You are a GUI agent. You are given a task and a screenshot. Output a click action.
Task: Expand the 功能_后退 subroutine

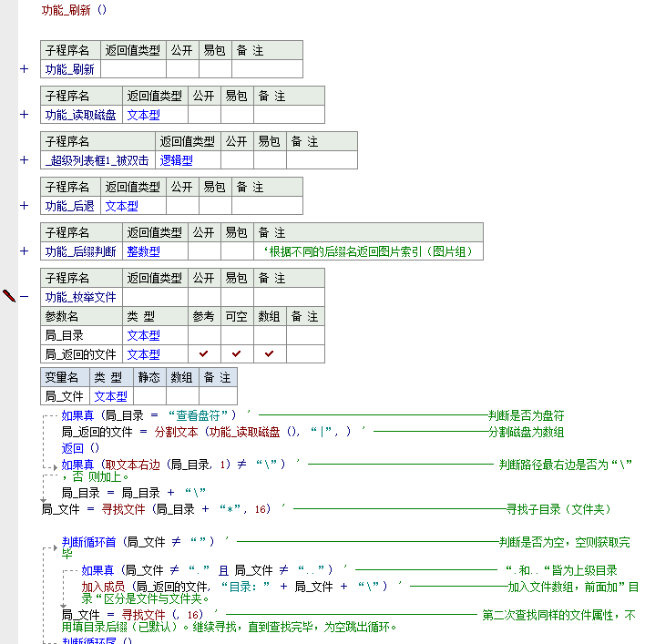pos(25,206)
